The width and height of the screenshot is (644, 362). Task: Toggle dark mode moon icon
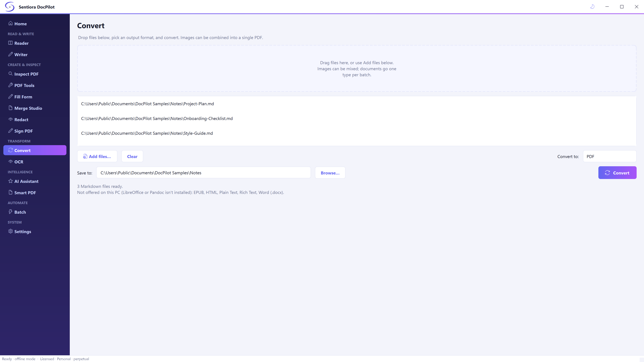(592, 7)
